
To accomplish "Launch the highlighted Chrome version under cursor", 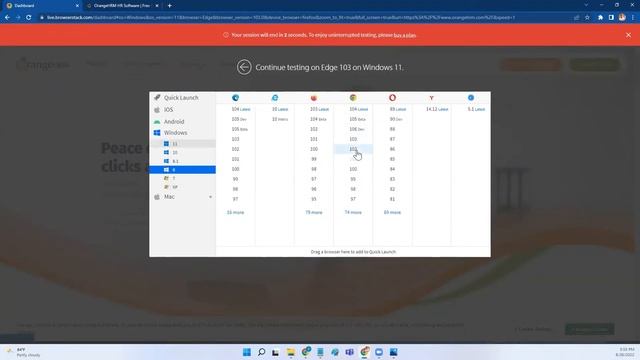I will pos(353,149).
